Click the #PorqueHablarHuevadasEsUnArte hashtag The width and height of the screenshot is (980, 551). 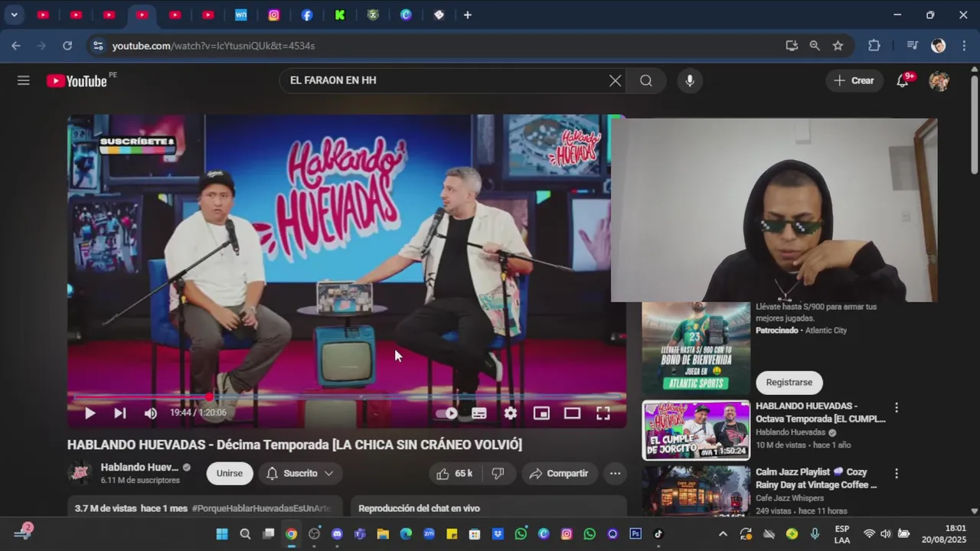coord(262,508)
